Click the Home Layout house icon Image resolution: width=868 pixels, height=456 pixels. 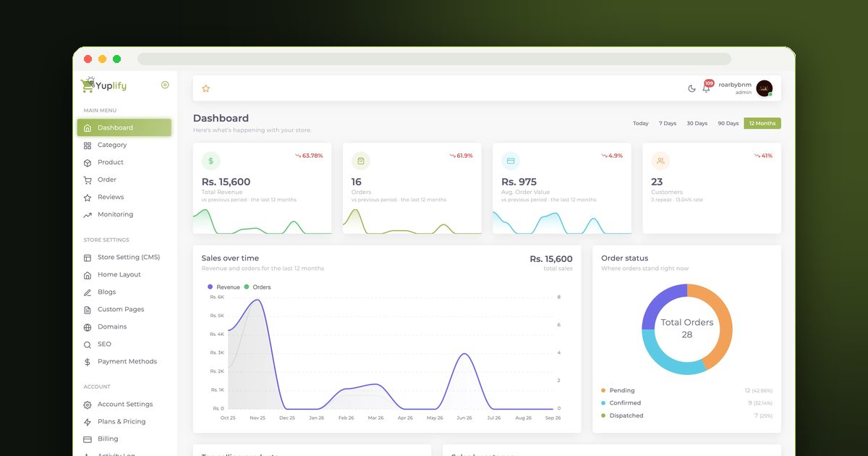point(88,275)
